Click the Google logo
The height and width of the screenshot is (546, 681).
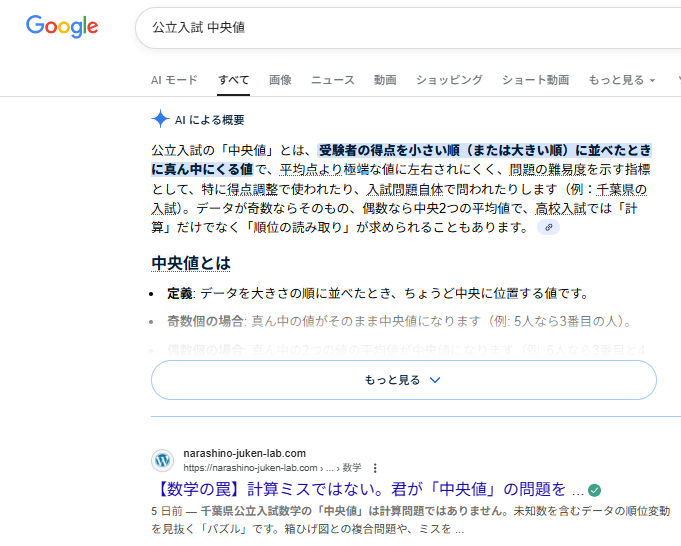[x=62, y=27]
